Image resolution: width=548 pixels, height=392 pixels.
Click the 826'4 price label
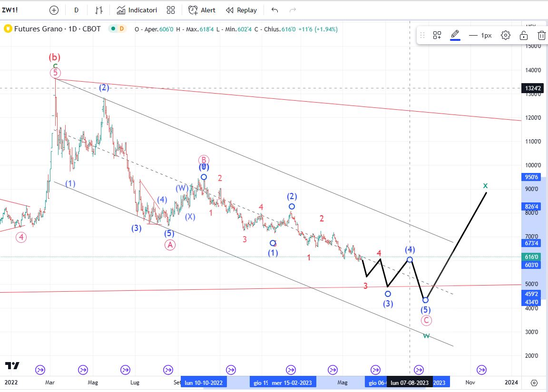point(531,206)
